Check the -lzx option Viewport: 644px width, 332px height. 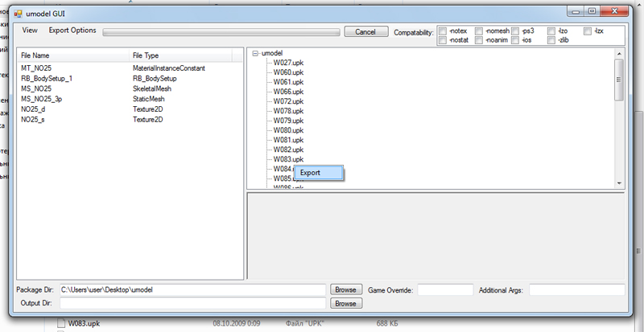tap(588, 31)
